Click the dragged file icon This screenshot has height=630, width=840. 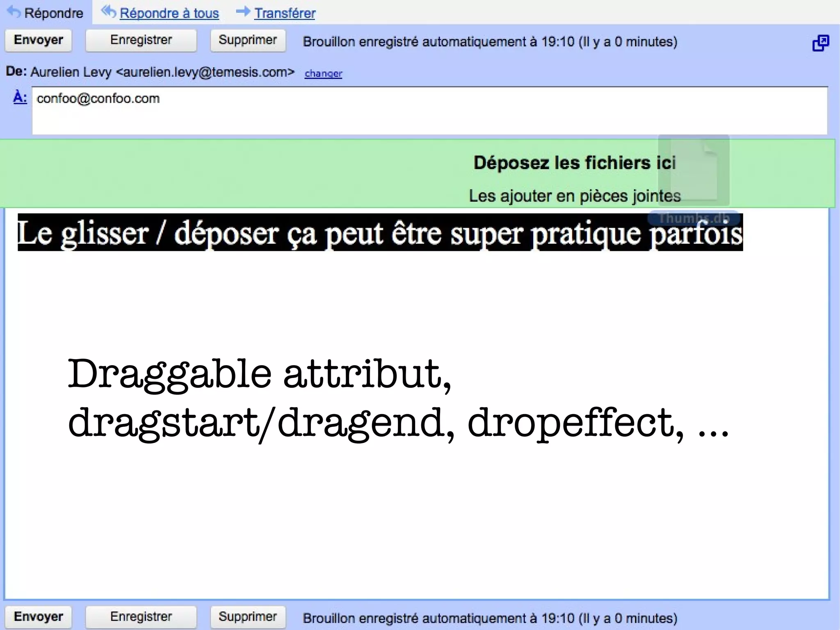pyautogui.click(x=694, y=170)
